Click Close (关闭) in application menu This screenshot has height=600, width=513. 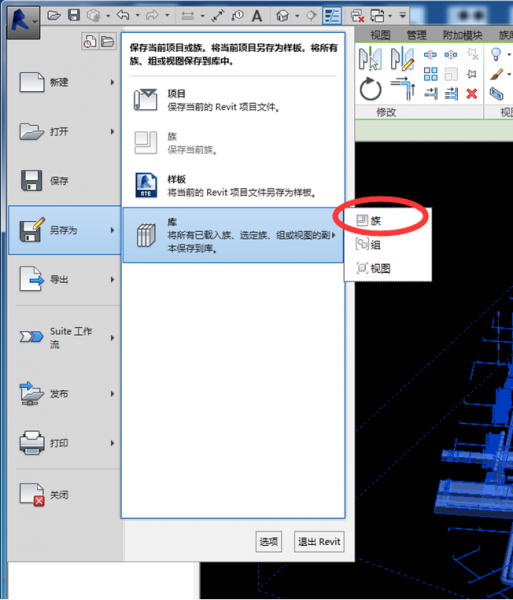[64, 494]
